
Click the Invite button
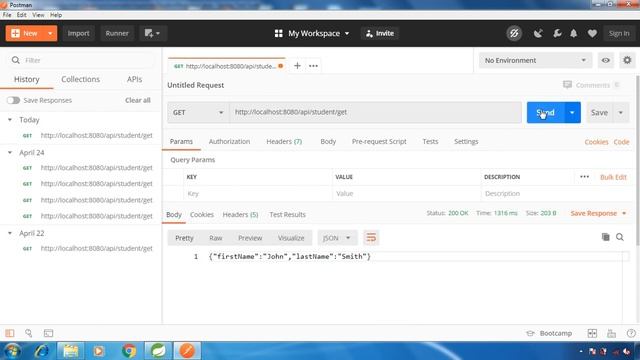[380, 33]
